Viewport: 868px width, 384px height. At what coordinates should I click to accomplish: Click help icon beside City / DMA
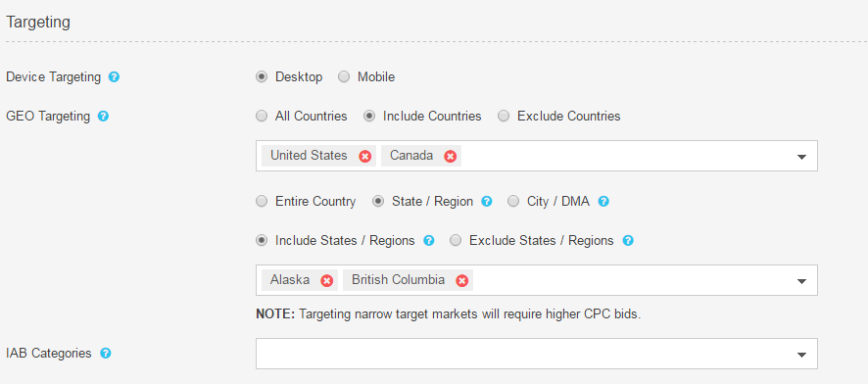coord(603,202)
